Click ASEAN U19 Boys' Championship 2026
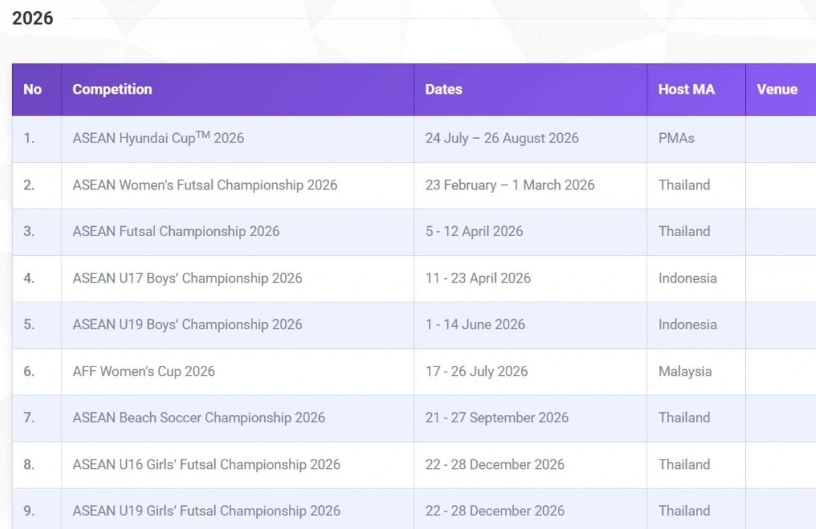The image size is (816, 529). [187, 324]
